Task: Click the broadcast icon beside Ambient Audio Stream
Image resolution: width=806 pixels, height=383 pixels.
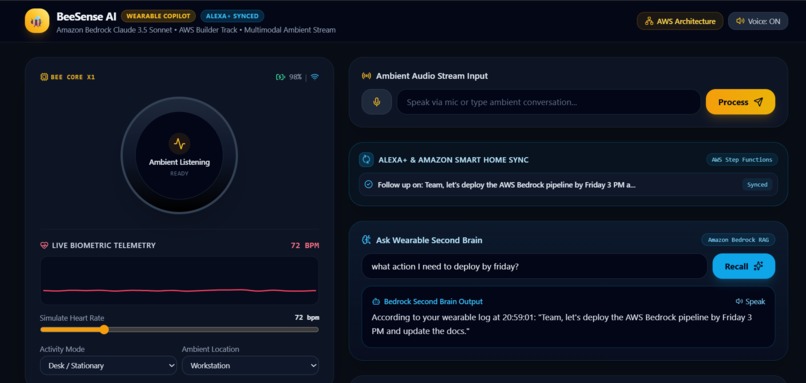Action: pyautogui.click(x=366, y=76)
